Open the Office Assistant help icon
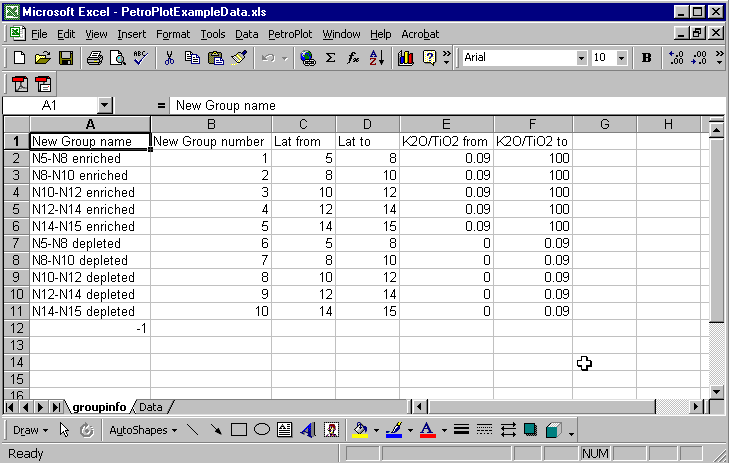729x463 pixels. point(429,58)
